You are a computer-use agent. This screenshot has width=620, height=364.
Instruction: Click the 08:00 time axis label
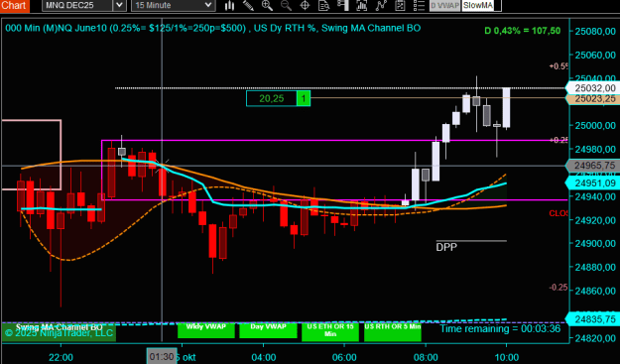(426, 357)
